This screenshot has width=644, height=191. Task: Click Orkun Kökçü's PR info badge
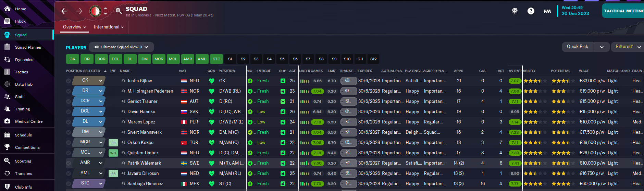tap(113, 143)
